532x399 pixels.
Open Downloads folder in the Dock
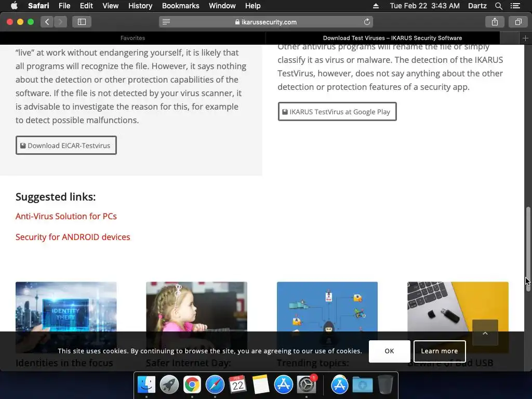click(x=362, y=385)
